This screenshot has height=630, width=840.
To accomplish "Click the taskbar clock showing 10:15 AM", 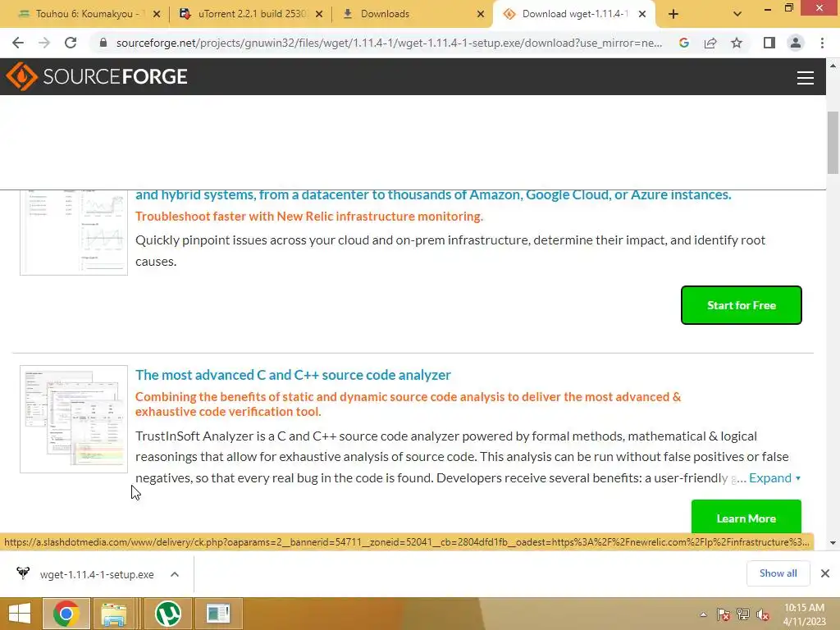I will tap(804, 614).
